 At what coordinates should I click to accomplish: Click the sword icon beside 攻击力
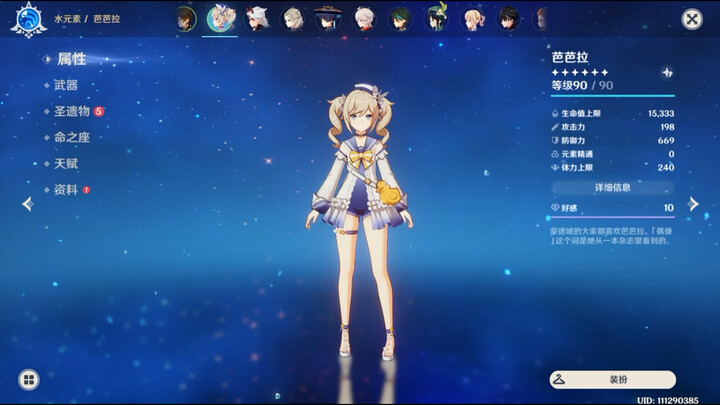coord(555,127)
